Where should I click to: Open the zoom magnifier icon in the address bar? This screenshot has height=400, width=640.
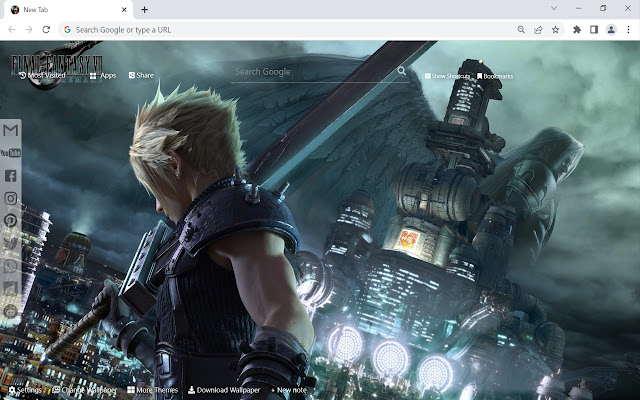point(521,29)
